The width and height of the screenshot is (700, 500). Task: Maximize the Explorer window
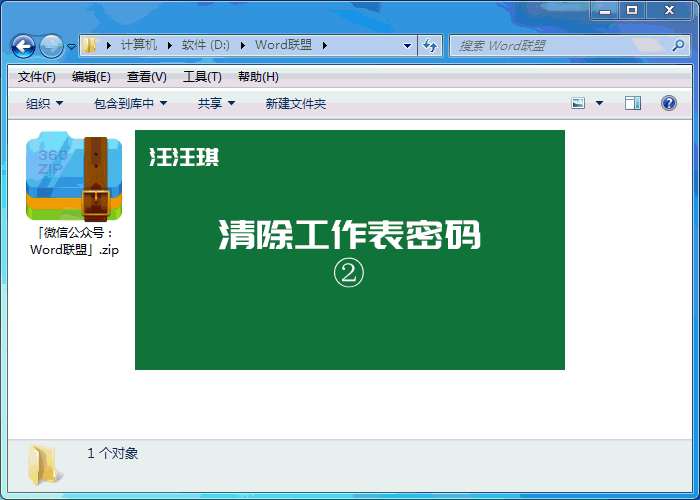tap(632, 10)
